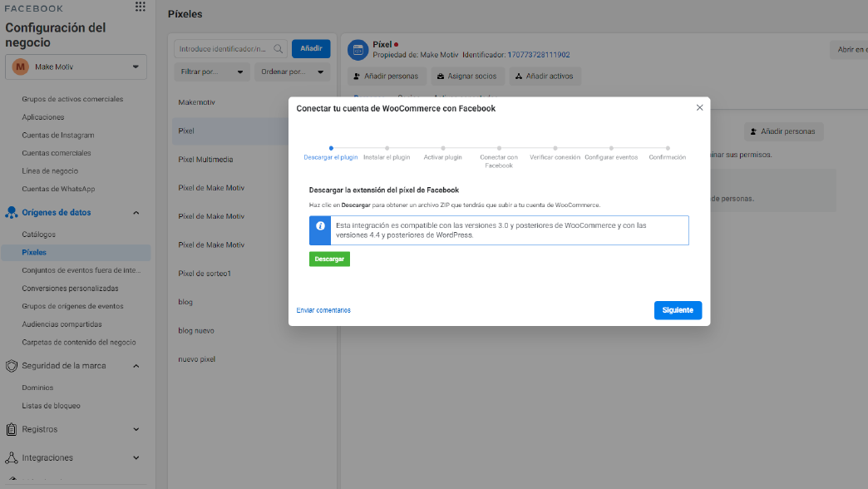Image resolution: width=868 pixels, height=489 pixels.
Task: Click the info icon in compatibility notice
Action: tap(320, 226)
